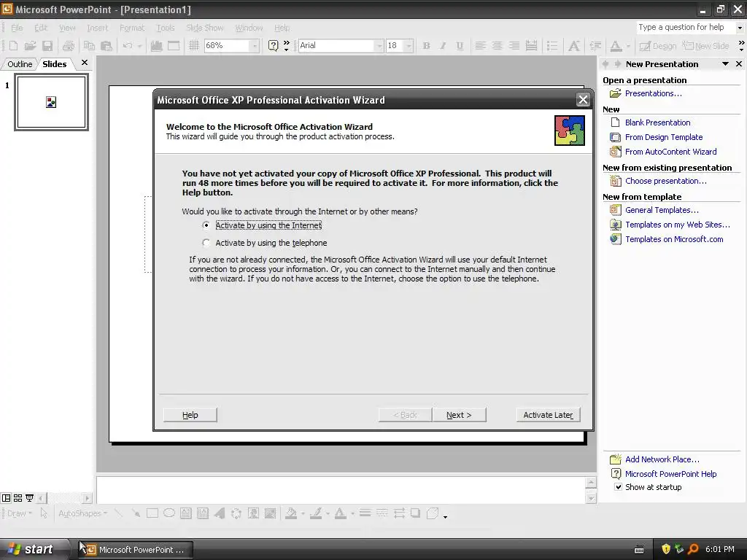Click the Bullets icon
Screen dimensions: 747x560
tap(552, 46)
